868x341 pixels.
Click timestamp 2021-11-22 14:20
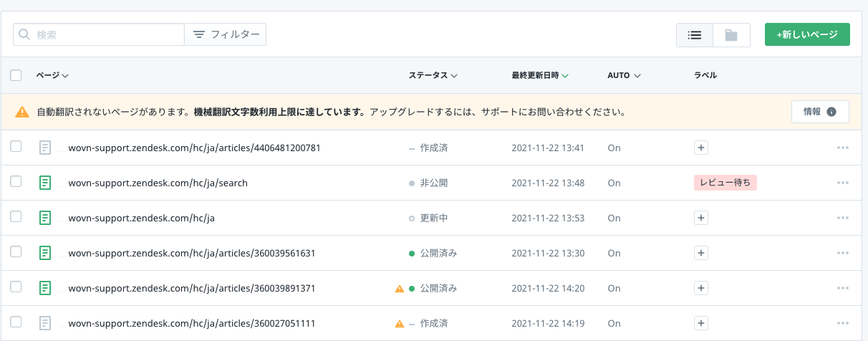(548, 288)
